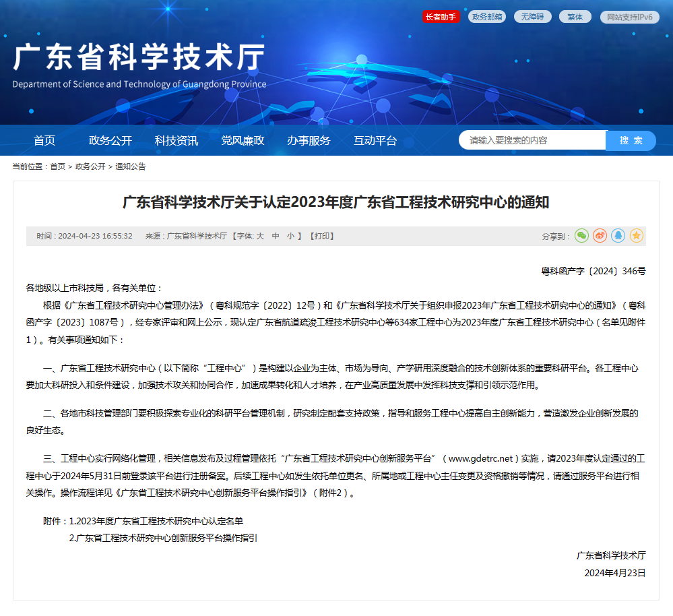Open the 政务邮箱 government mailbox
The image size is (673, 616).
[x=487, y=17]
